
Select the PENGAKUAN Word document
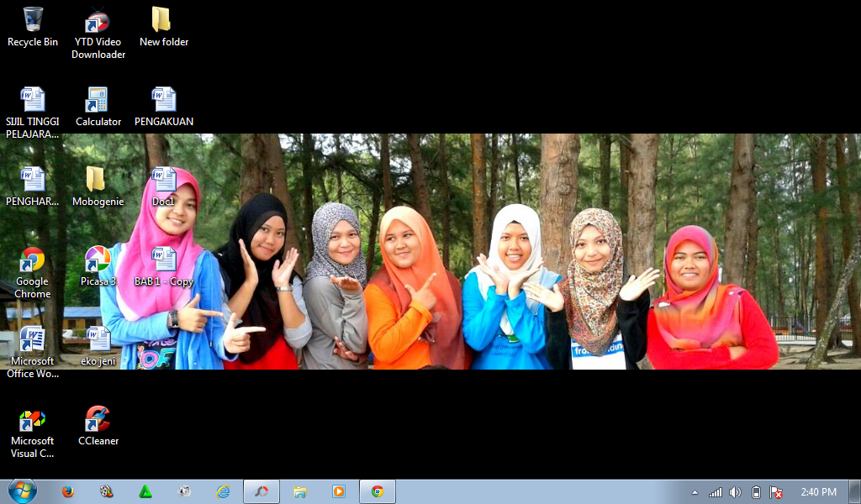coord(164,107)
